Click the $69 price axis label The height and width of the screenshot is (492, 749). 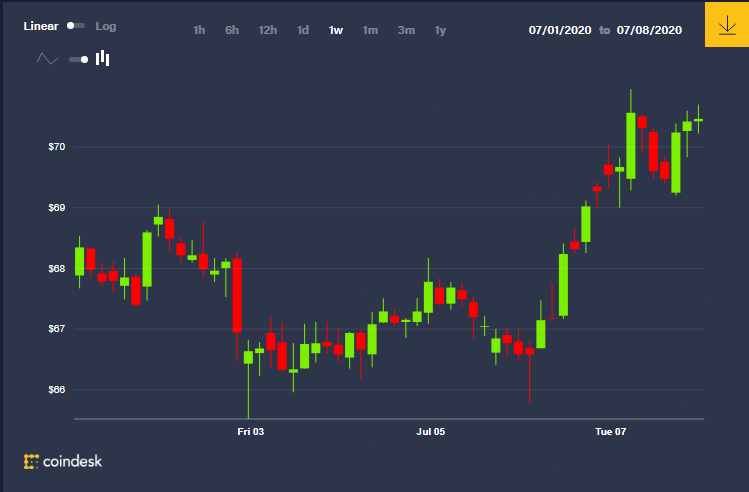tap(57, 208)
